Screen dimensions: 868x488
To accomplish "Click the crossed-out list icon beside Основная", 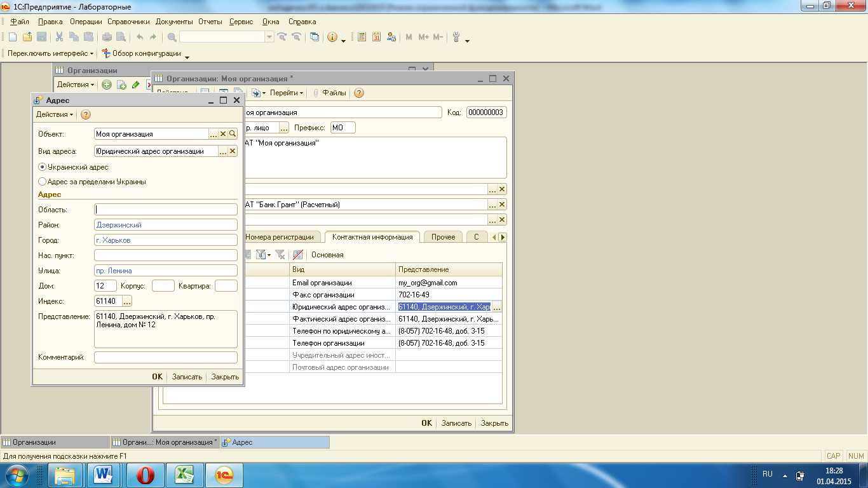I will [x=297, y=255].
